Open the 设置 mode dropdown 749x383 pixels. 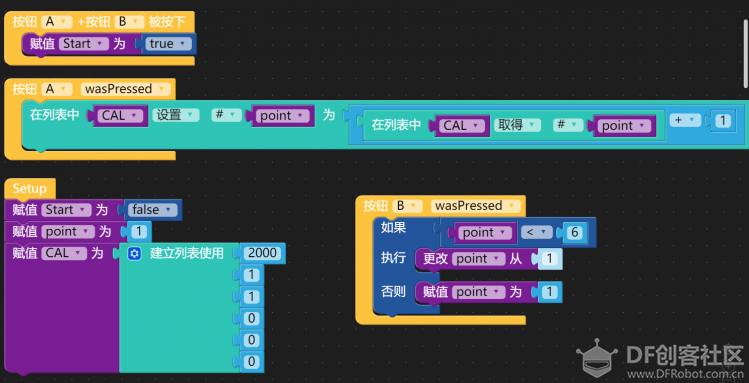(x=175, y=115)
